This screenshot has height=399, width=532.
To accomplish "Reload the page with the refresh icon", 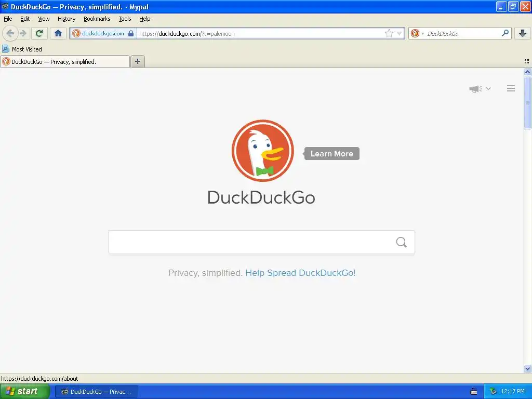I will (39, 33).
